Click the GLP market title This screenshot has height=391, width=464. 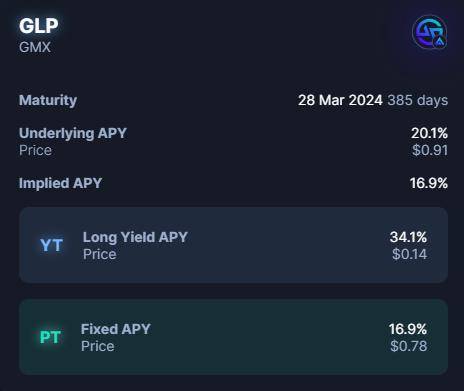coord(39,26)
